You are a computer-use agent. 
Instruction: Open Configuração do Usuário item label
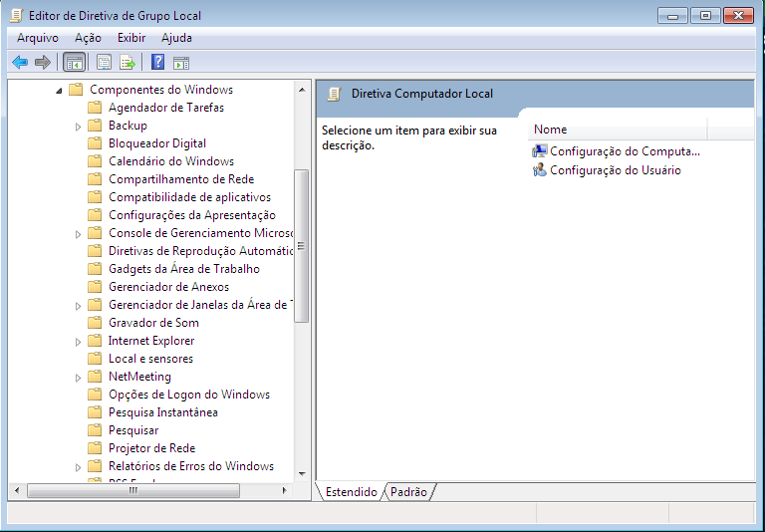[x=616, y=170]
